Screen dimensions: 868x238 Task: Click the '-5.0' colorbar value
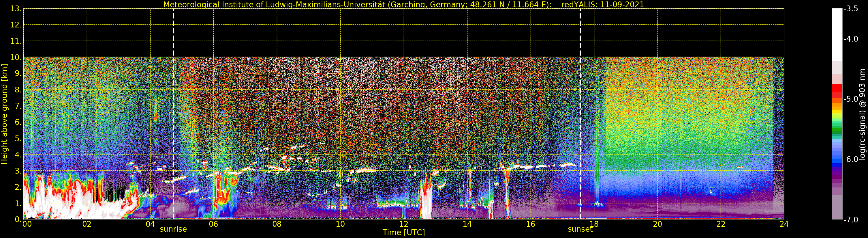pyautogui.click(x=851, y=99)
